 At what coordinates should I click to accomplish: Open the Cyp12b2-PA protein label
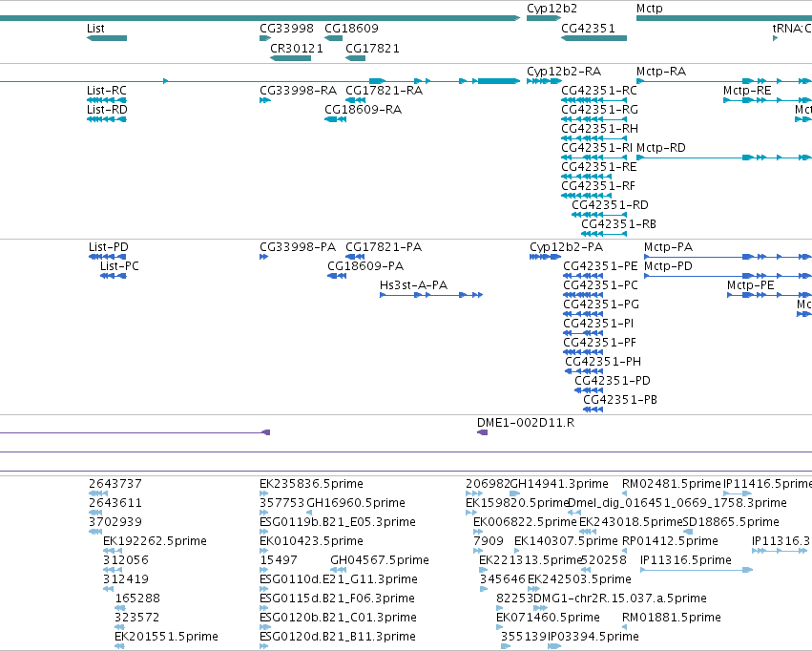point(566,247)
